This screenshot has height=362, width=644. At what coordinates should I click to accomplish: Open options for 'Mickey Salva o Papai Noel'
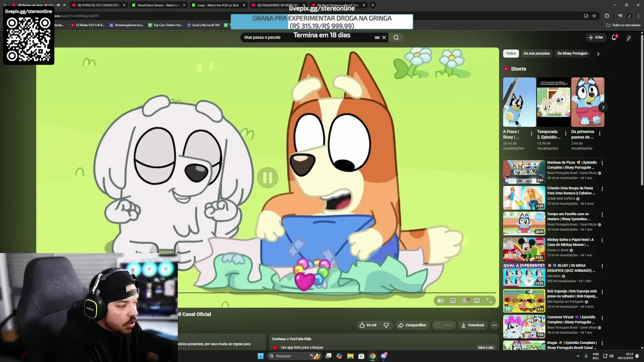pos(602,240)
